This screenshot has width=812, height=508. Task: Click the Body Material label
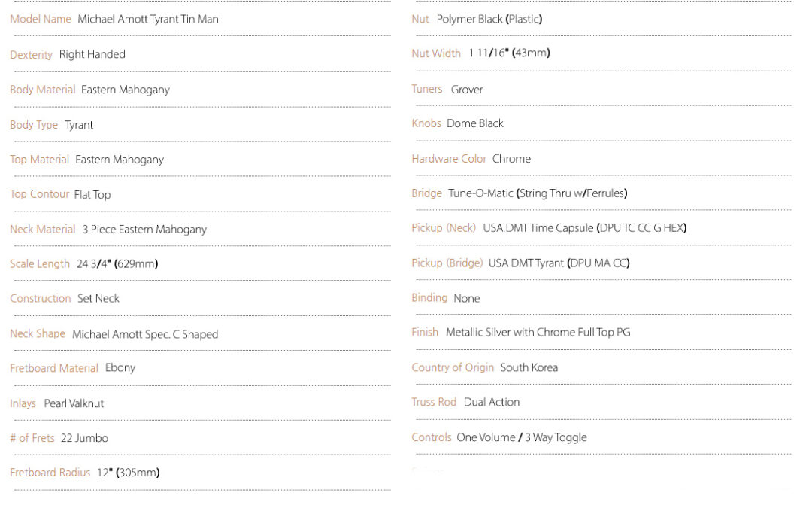coord(42,90)
